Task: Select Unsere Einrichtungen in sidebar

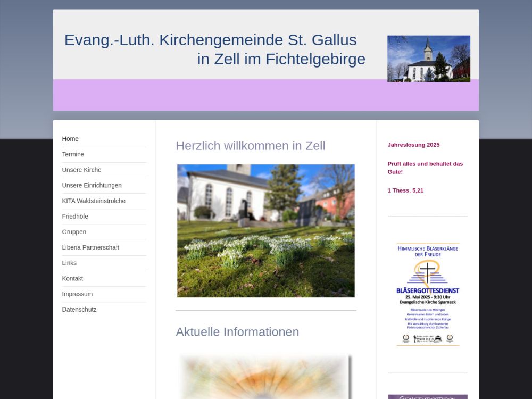Action: [92, 185]
